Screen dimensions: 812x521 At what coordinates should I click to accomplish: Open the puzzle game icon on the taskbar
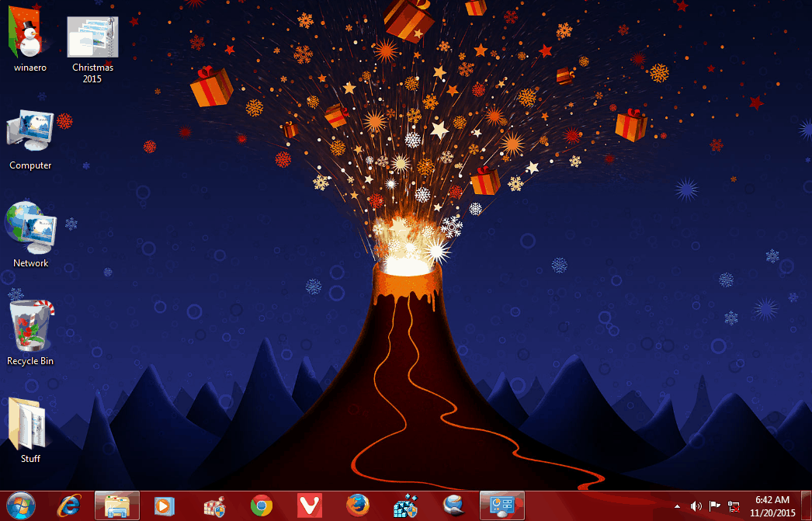pyautogui.click(x=405, y=505)
